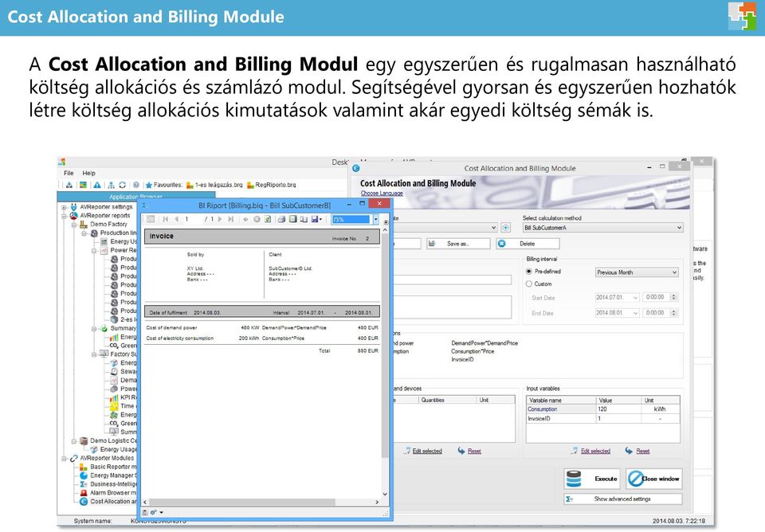
Task: Click the Delete button
Action: tap(528, 244)
